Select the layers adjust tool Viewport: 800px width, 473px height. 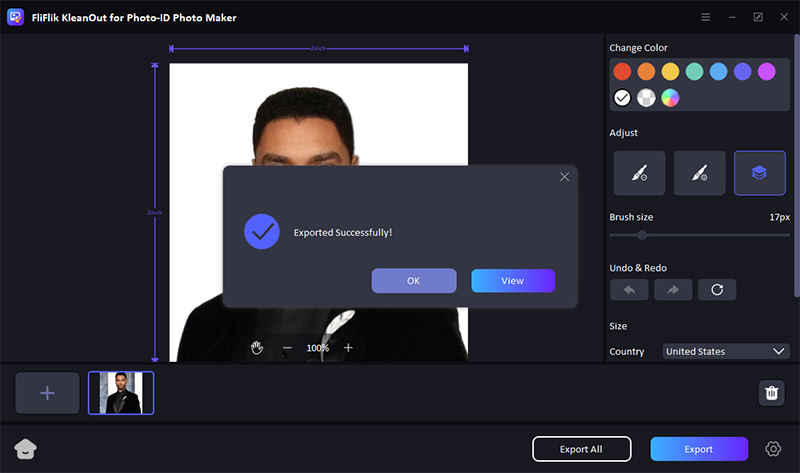759,173
